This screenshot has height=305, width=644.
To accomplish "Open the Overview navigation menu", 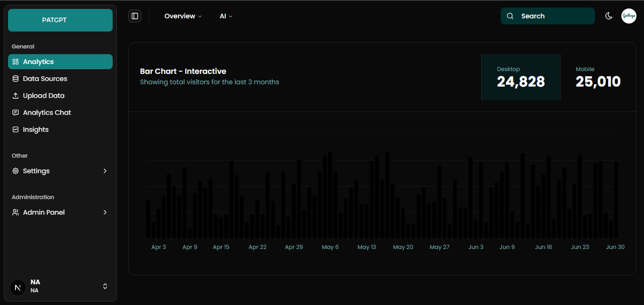I will click(x=183, y=16).
